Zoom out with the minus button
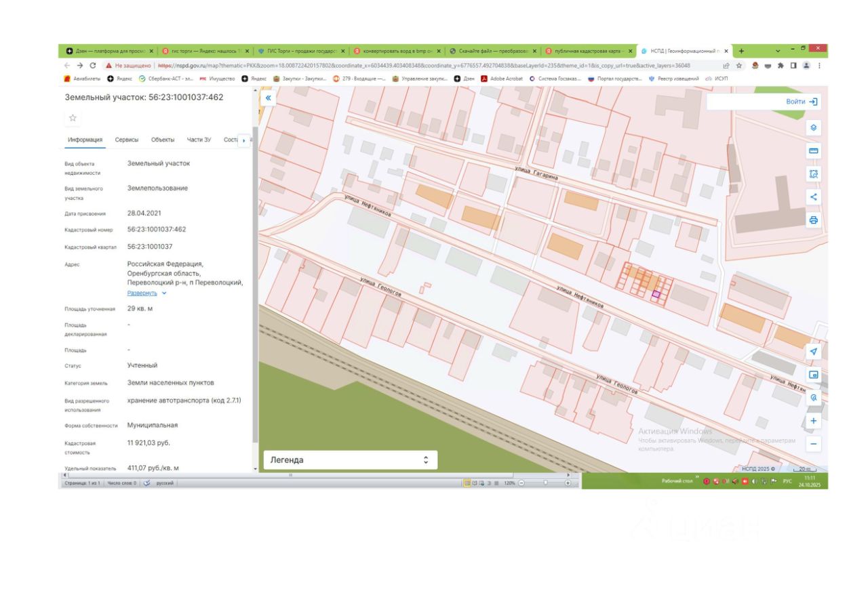The width and height of the screenshot is (868, 614). [x=814, y=444]
